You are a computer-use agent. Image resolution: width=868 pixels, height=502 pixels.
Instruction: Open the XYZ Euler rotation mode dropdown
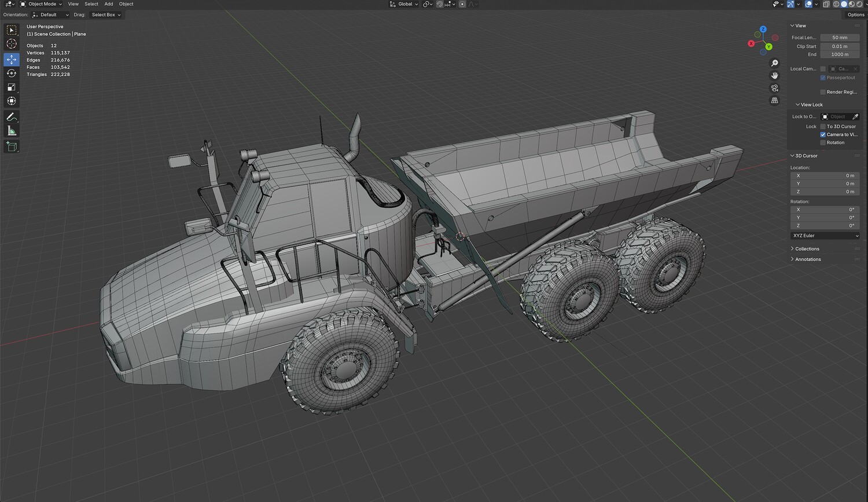click(x=825, y=236)
